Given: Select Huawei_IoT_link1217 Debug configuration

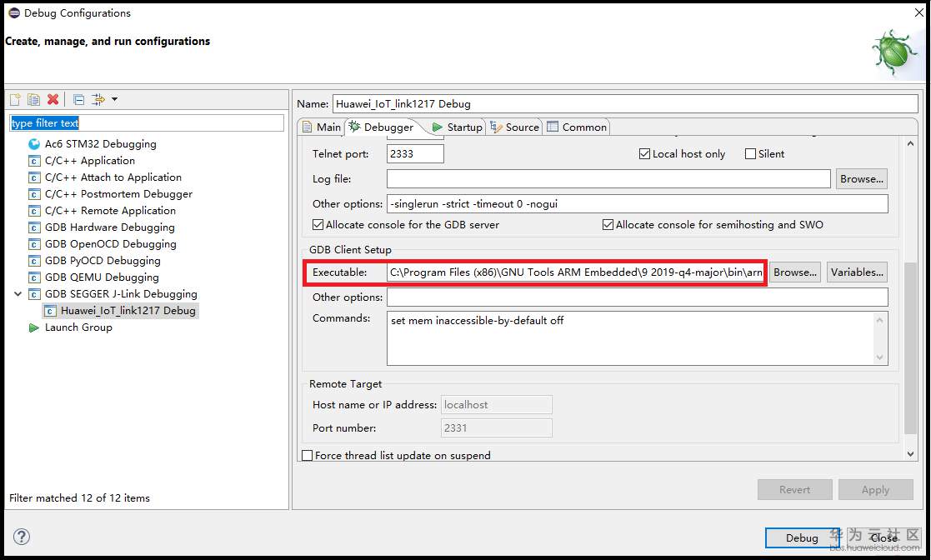Looking at the screenshot, I should (128, 311).
